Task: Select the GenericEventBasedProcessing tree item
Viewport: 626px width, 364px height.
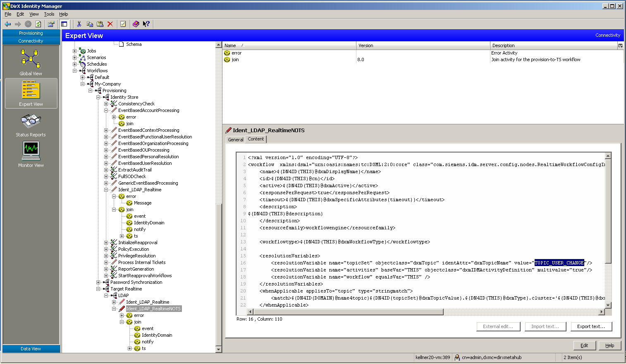Action: (148, 183)
